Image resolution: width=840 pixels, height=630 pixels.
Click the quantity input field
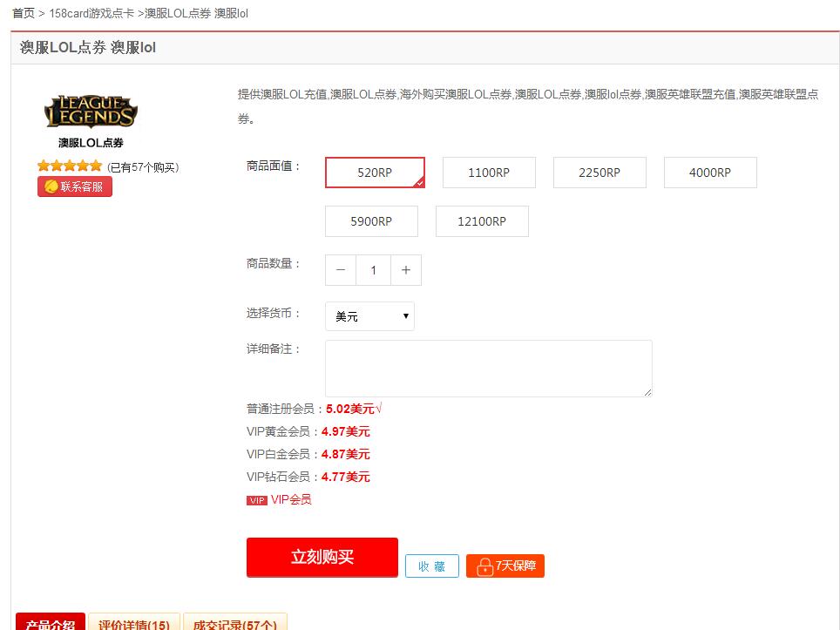tap(374, 270)
